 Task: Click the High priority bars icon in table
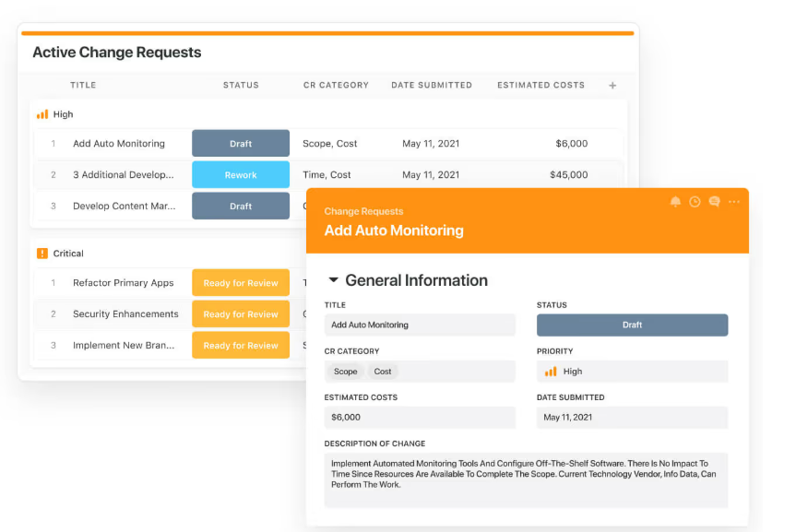[42, 114]
